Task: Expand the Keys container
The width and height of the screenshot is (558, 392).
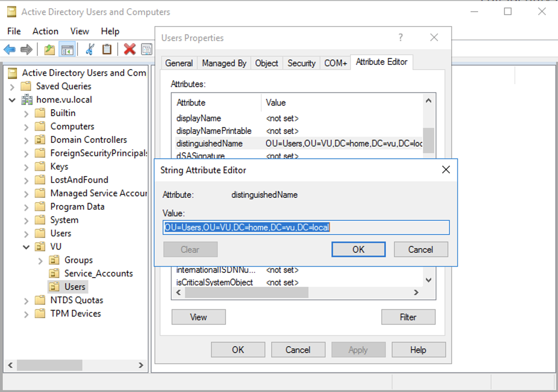Action: [x=26, y=167]
